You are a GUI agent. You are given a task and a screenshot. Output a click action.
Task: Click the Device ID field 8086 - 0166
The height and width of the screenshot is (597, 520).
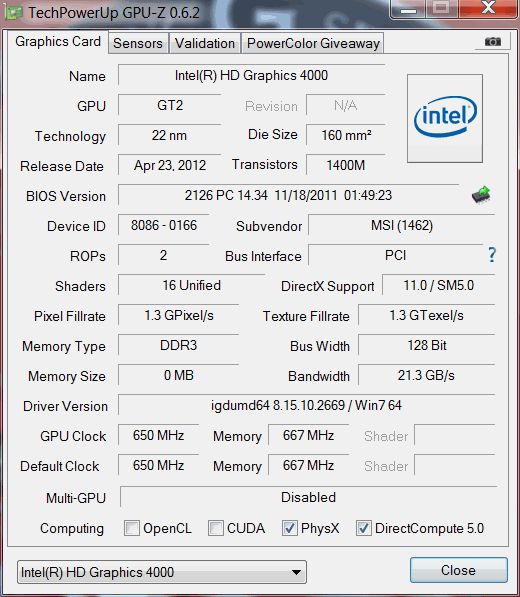(164, 225)
